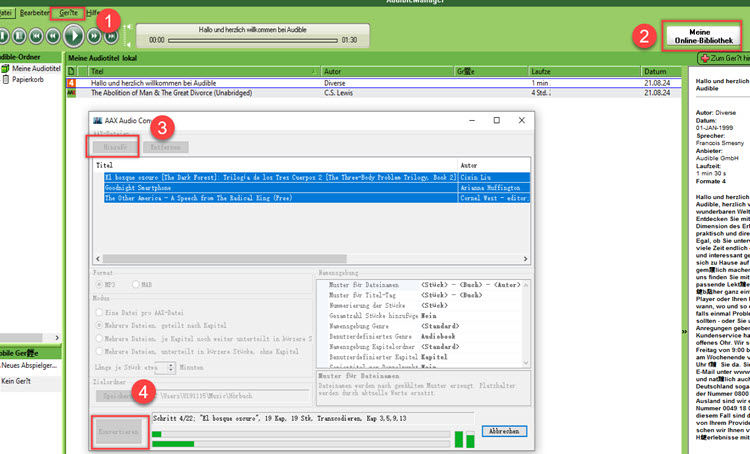Click the Größe column header
The height and width of the screenshot is (454, 750).
pyautogui.click(x=491, y=71)
